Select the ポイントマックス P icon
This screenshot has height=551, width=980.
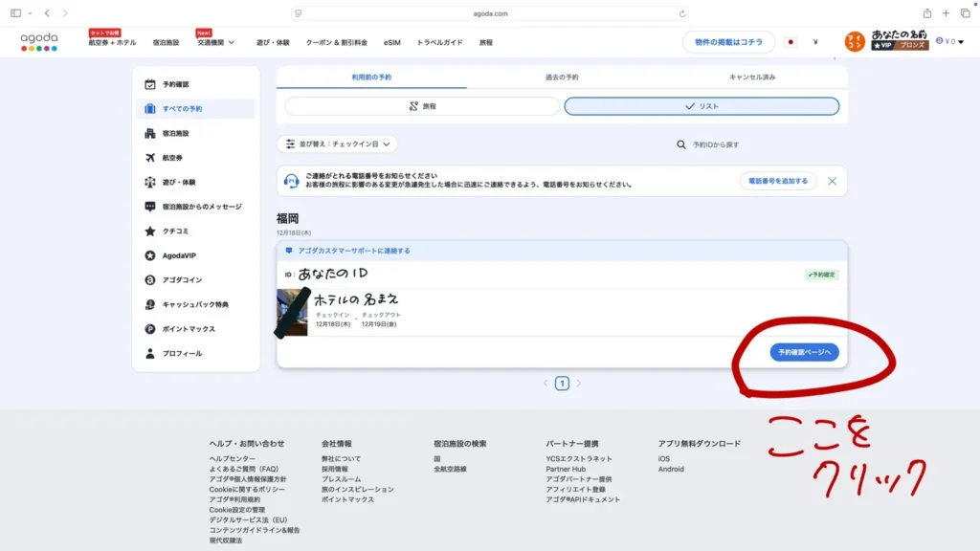coord(150,326)
